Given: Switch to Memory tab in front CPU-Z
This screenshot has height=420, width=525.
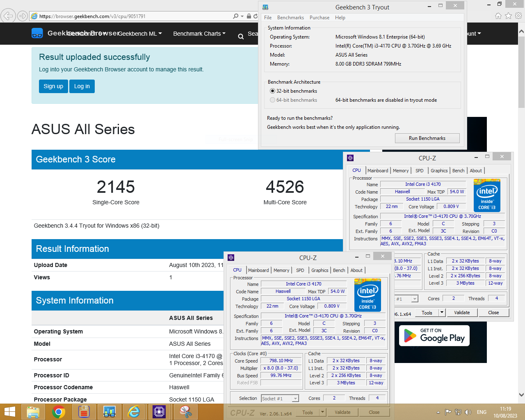Looking at the screenshot, I should (281, 270).
